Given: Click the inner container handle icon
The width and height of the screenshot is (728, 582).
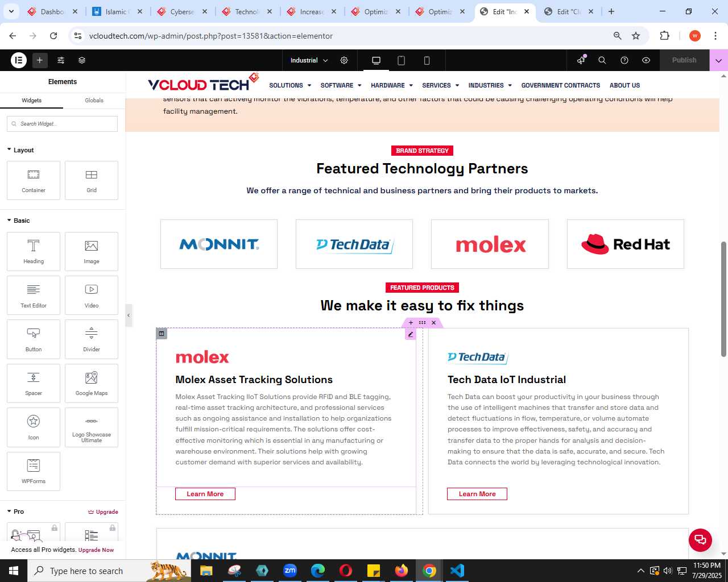Looking at the screenshot, I should click(x=162, y=334).
